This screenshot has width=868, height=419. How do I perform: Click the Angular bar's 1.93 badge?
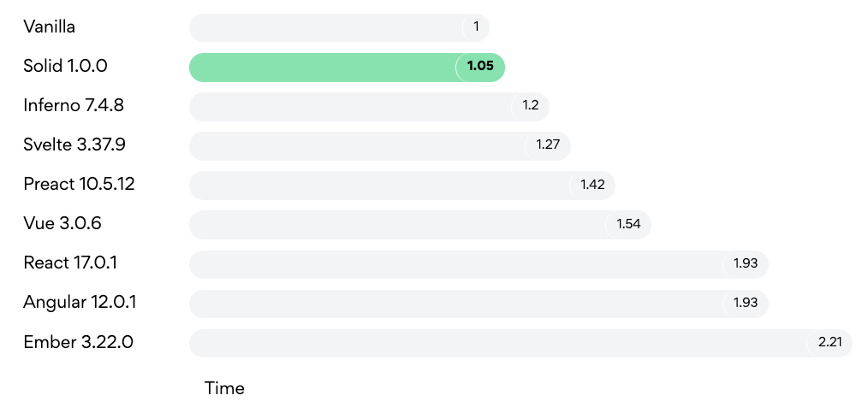(x=746, y=304)
